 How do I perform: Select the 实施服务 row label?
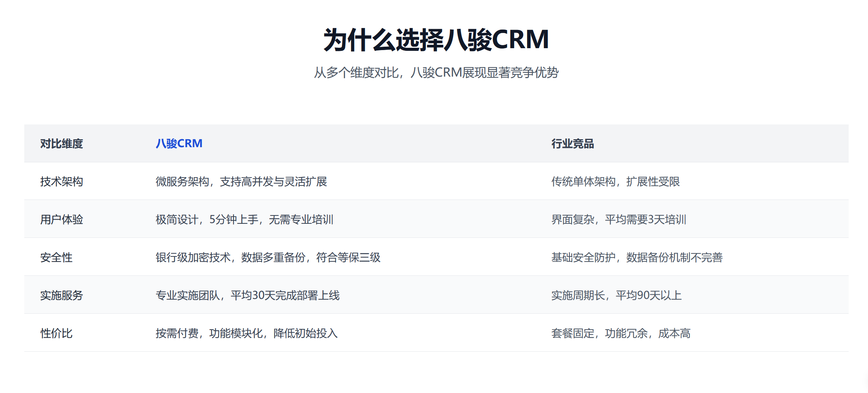point(62,296)
